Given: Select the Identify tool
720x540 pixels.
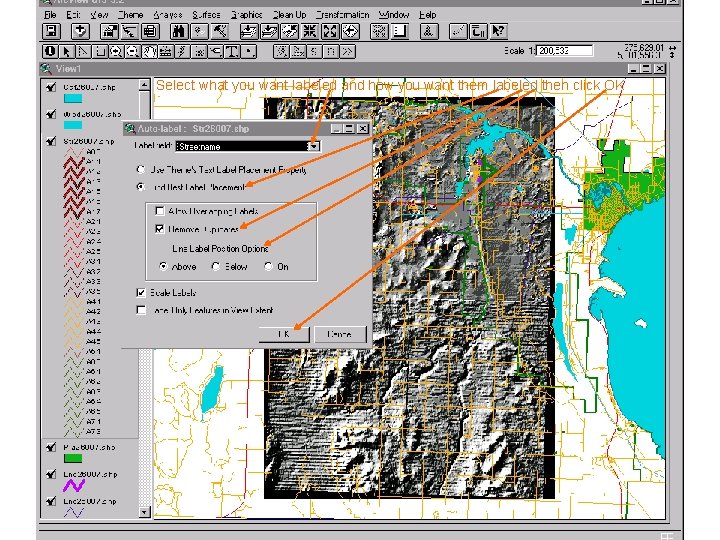Looking at the screenshot, I should pyautogui.click(x=50, y=50).
